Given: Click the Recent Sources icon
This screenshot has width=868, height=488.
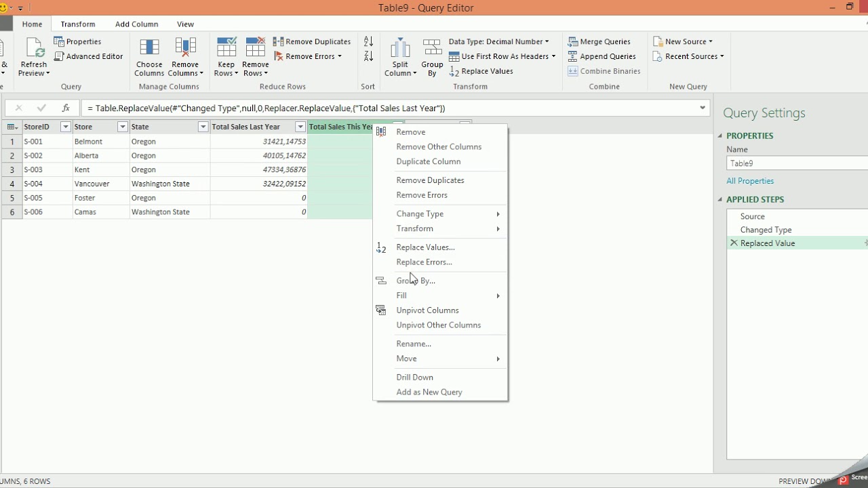Looking at the screenshot, I should point(657,57).
